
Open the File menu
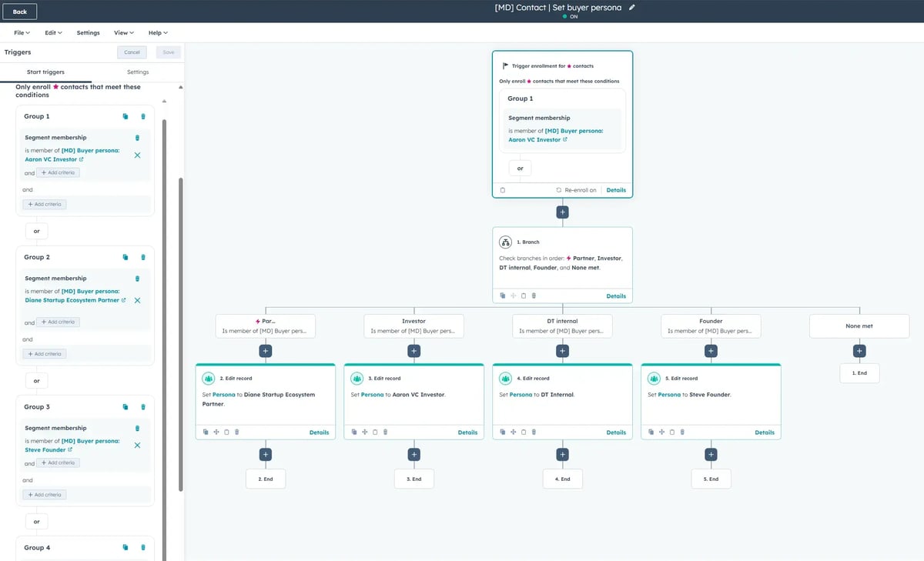click(22, 33)
